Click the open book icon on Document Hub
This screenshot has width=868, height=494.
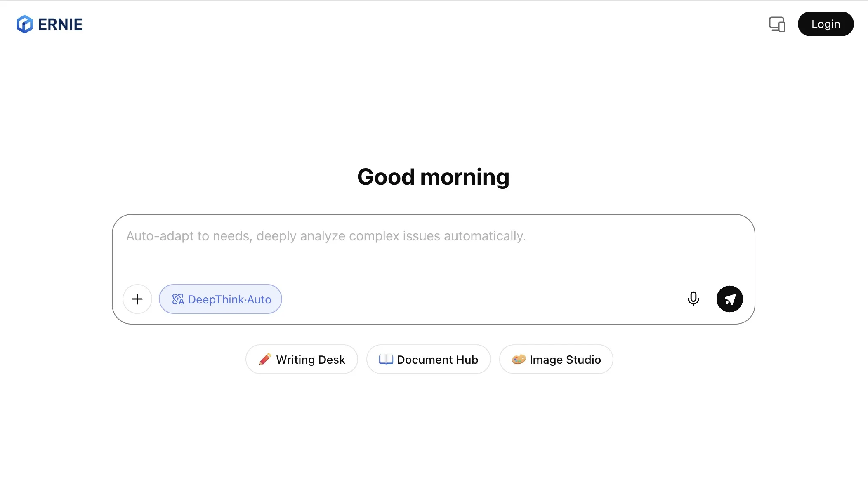pyautogui.click(x=386, y=359)
